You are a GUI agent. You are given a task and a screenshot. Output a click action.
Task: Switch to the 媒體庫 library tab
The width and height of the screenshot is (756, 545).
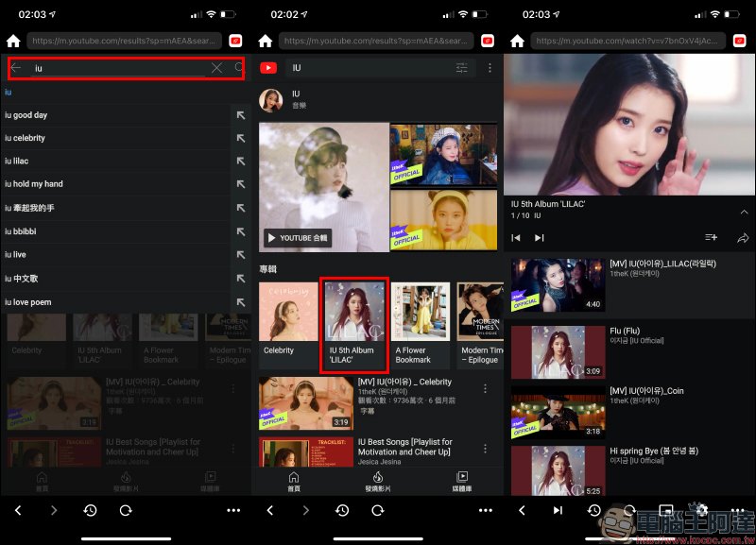click(462, 481)
